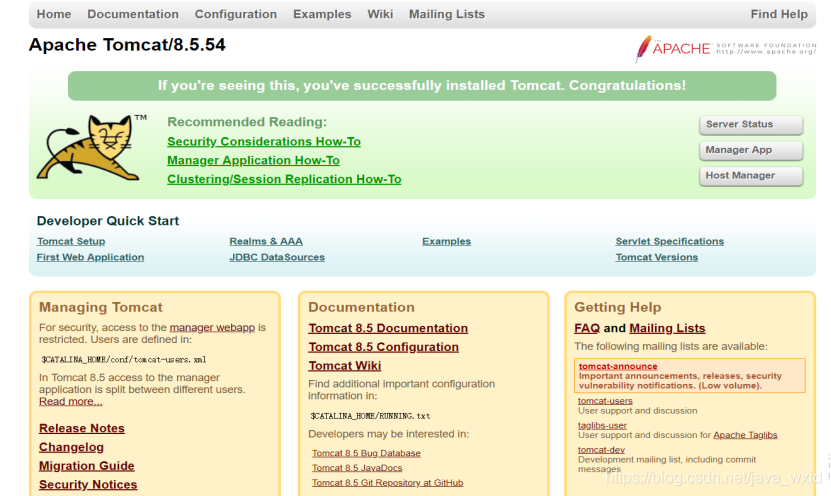The height and width of the screenshot is (496, 831).
Task: Click the Recommended Reading heading
Action: tap(247, 122)
